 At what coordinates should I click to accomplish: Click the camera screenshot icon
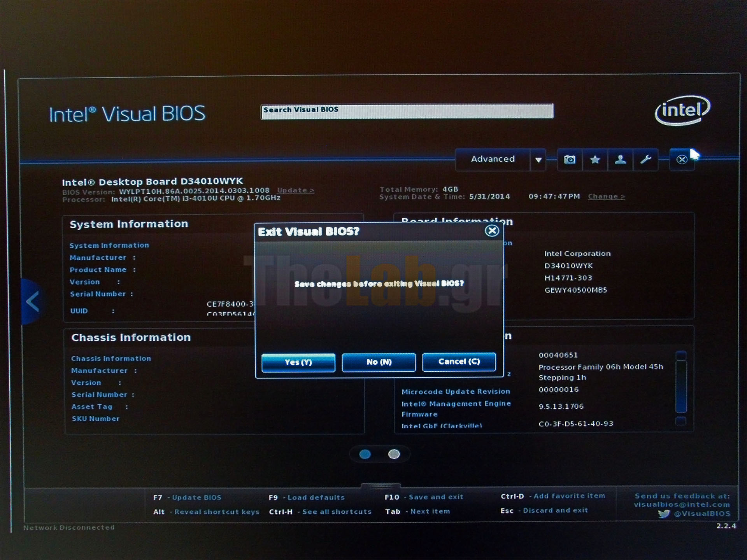pos(570,159)
